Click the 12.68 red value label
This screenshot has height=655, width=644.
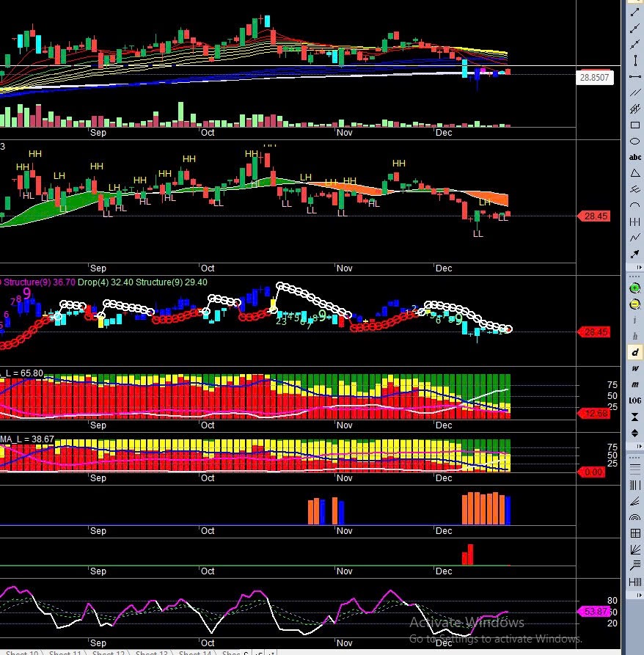[594, 414]
